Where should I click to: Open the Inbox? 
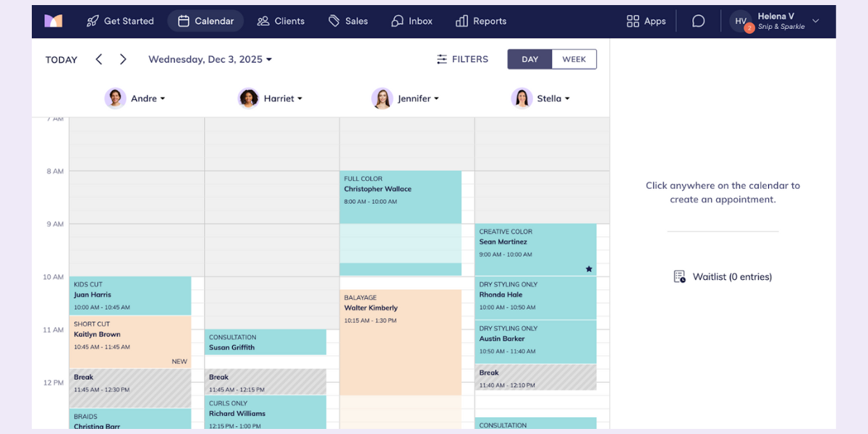click(x=411, y=20)
